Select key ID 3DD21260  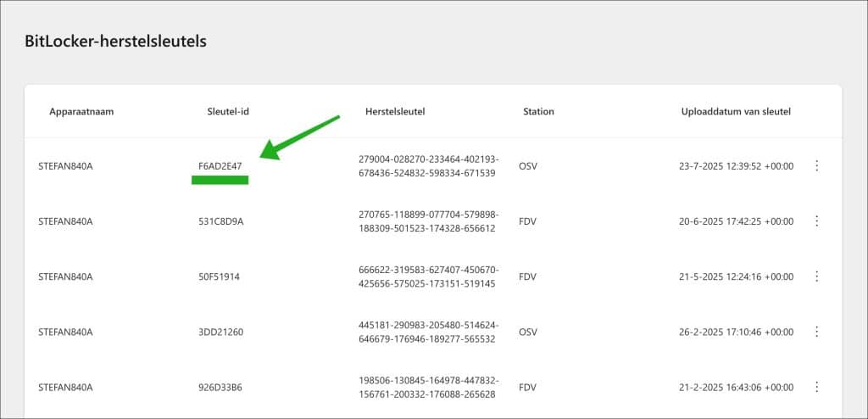[221, 332]
